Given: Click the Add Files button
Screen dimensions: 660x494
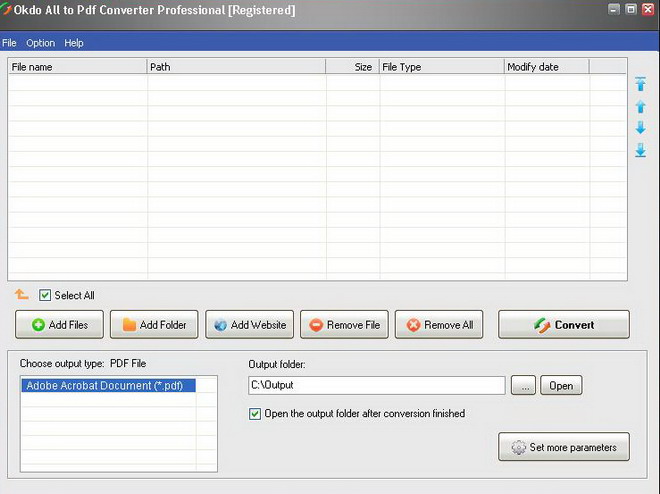Looking at the screenshot, I should pyautogui.click(x=59, y=324).
